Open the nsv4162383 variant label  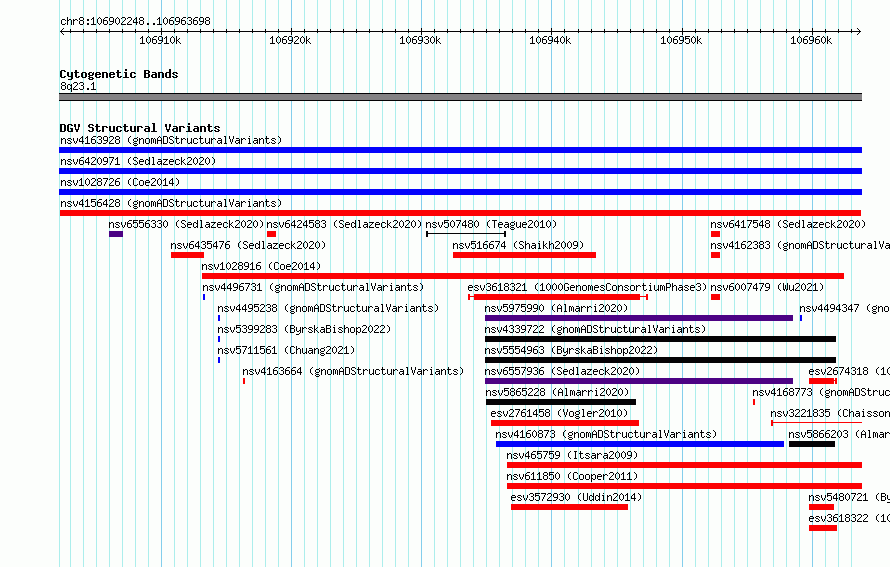pos(800,245)
